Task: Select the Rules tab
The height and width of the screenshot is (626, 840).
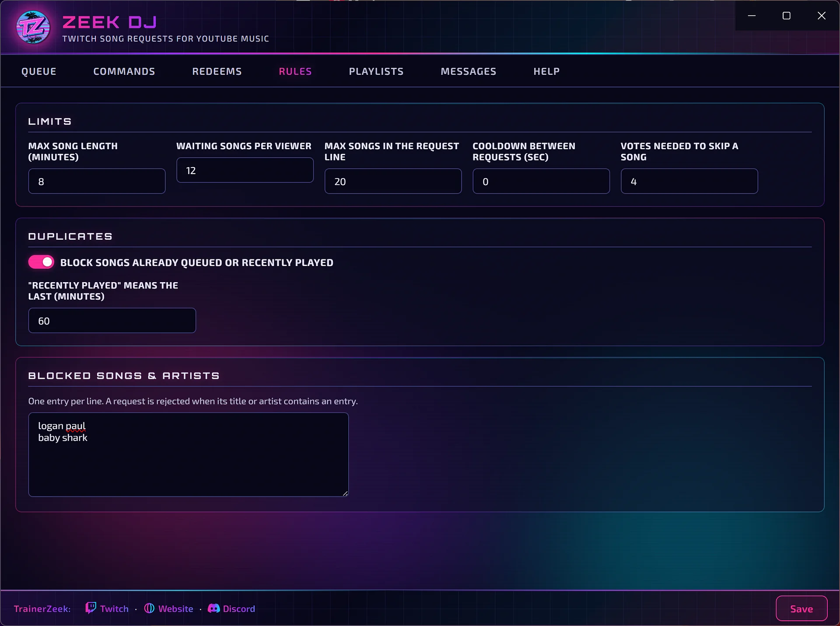Action: 295,71
